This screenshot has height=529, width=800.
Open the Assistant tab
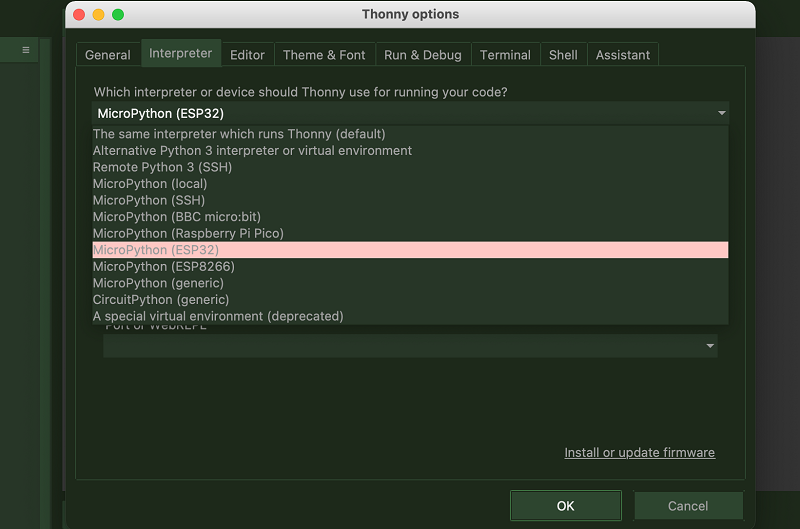pos(623,55)
